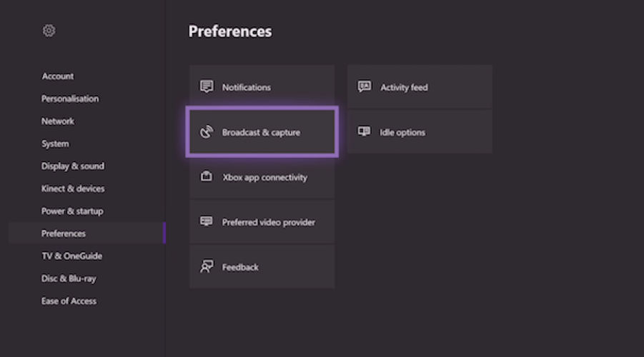Select Network in the sidebar
The image size is (644, 357).
pyautogui.click(x=58, y=121)
